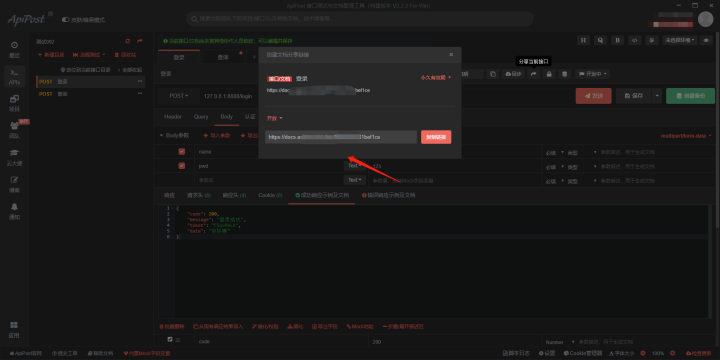This screenshot has width=720, height=360.
Task: Open the 项目 (projects) sidebar icon
Action: coord(14,103)
